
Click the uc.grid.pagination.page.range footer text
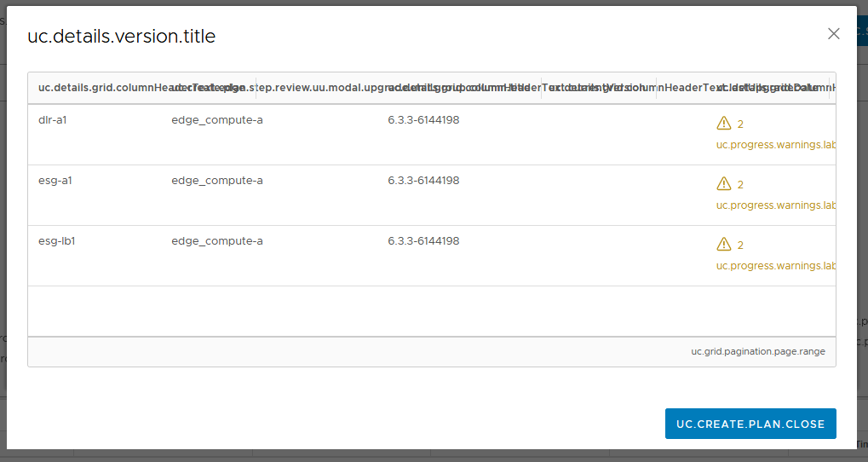tap(757, 351)
